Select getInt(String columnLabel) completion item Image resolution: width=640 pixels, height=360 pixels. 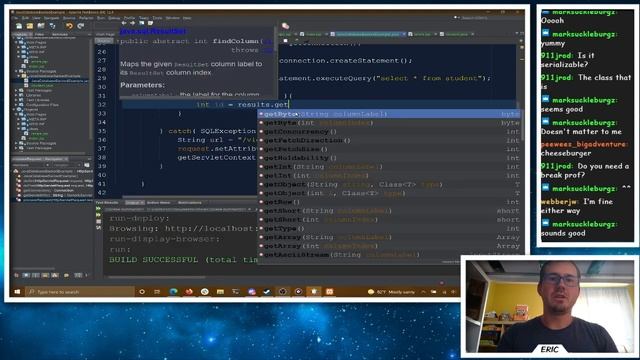pyautogui.click(x=389, y=167)
